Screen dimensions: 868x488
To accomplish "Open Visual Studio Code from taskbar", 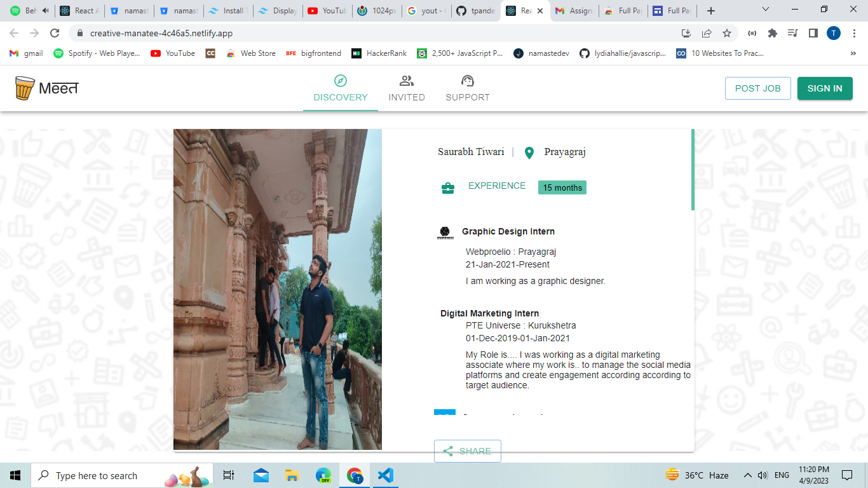I will click(385, 475).
